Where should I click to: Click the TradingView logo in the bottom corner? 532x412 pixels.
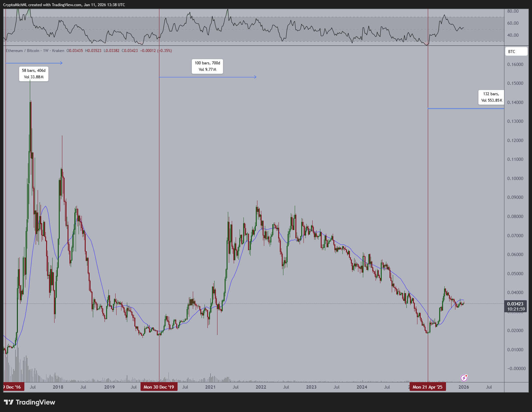(29, 402)
